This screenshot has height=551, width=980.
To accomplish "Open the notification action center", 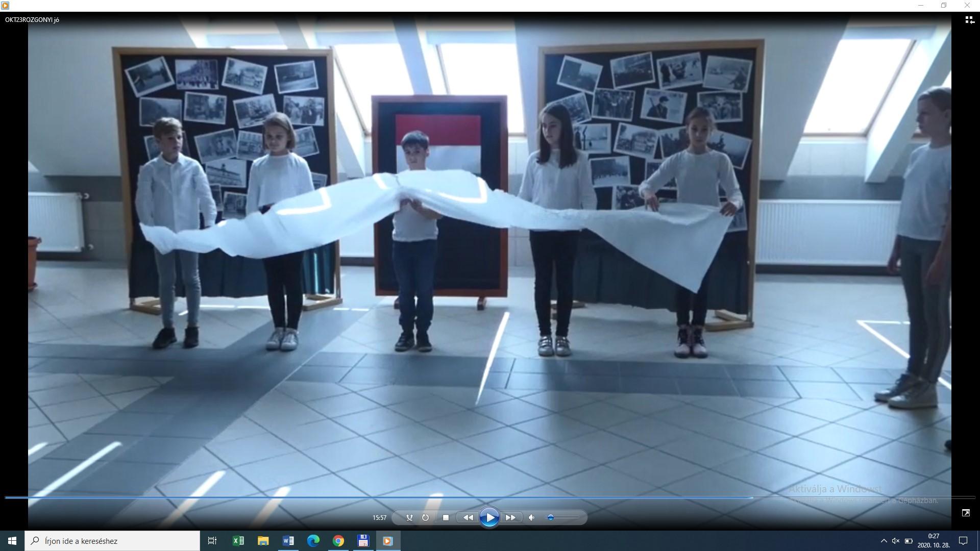I will 963,541.
